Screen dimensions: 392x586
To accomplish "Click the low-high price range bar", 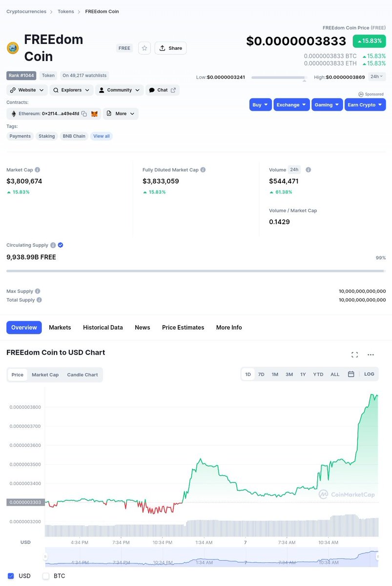I will click(x=278, y=77).
